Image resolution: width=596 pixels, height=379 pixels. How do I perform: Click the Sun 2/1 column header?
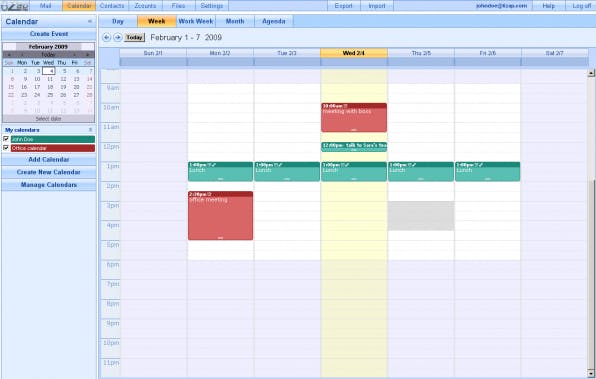153,53
